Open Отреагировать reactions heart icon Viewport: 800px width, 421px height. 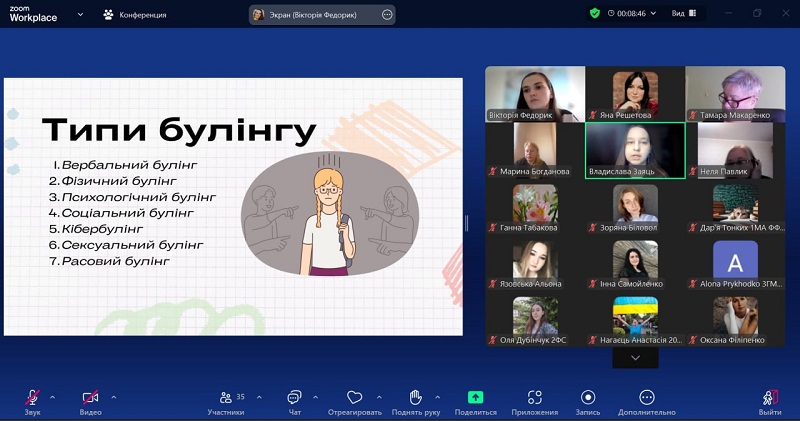(355, 397)
